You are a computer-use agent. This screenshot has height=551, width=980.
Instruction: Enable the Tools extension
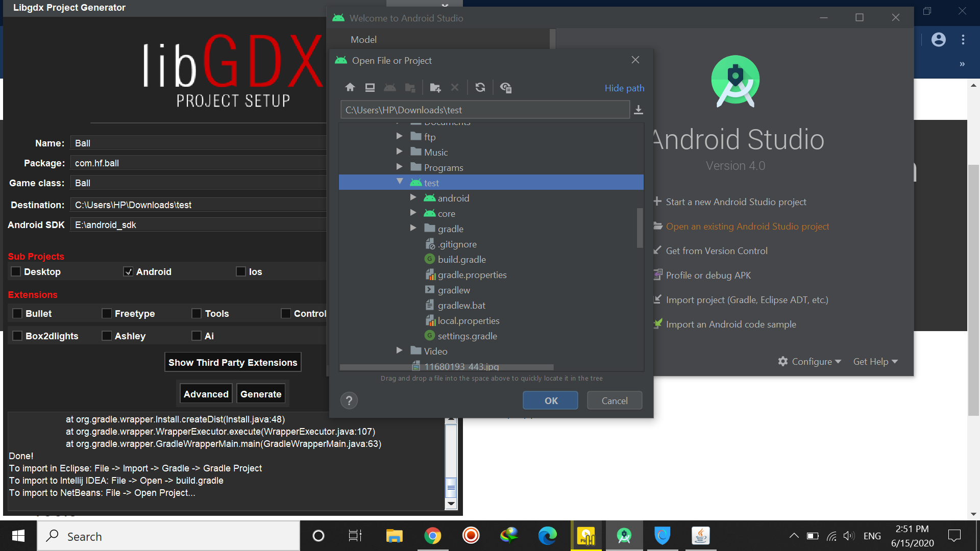197,313
